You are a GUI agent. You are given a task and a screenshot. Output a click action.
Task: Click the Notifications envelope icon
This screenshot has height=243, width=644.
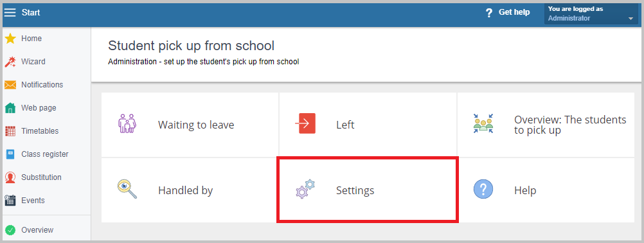click(x=10, y=85)
